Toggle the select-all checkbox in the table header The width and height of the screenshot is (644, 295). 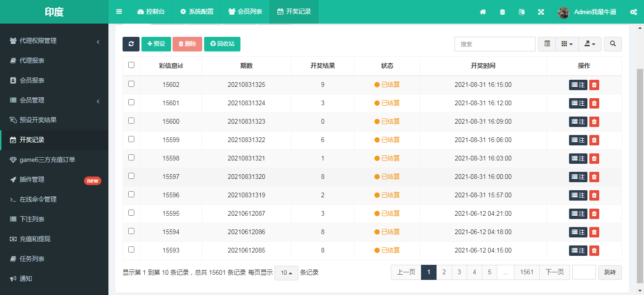(131, 65)
